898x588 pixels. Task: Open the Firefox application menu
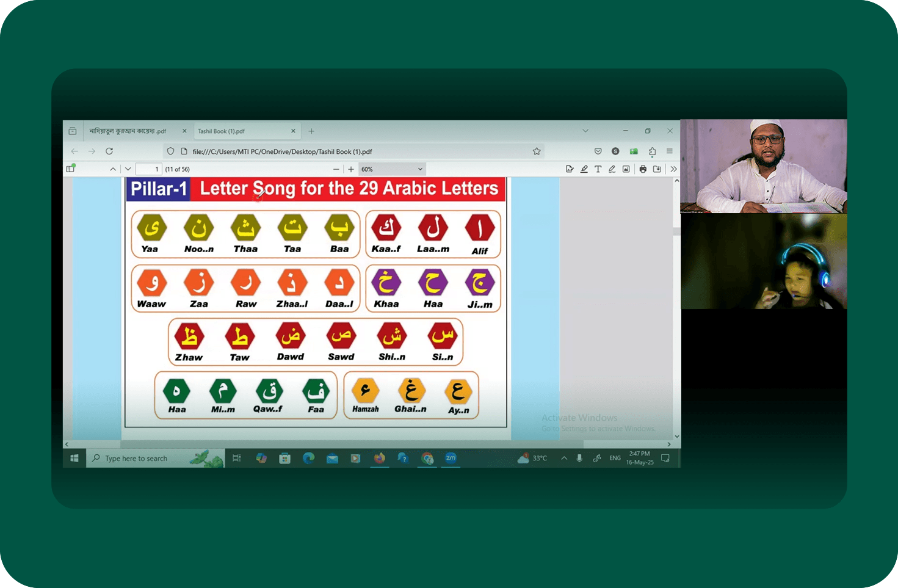click(670, 151)
